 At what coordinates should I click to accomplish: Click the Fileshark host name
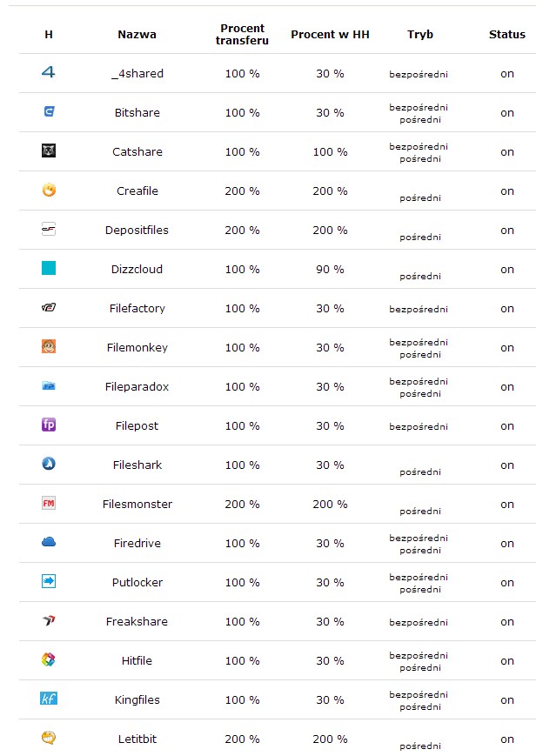(x=137, y=465)
